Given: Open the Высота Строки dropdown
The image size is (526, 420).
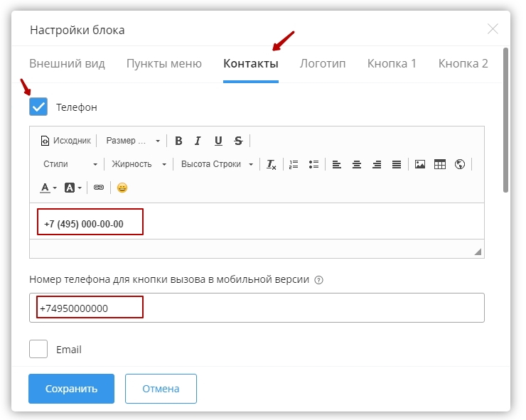Looking at the screenshot, I should pyautogui.click(x=216, y=164).
